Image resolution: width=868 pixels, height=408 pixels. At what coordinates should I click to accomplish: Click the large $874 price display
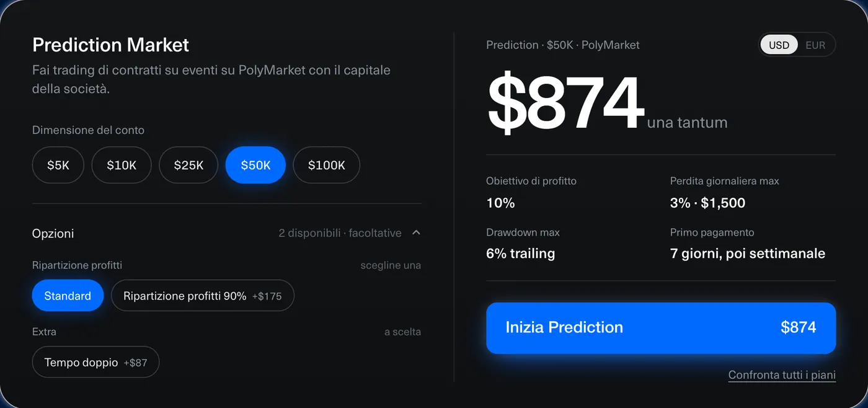pos(565,102)
